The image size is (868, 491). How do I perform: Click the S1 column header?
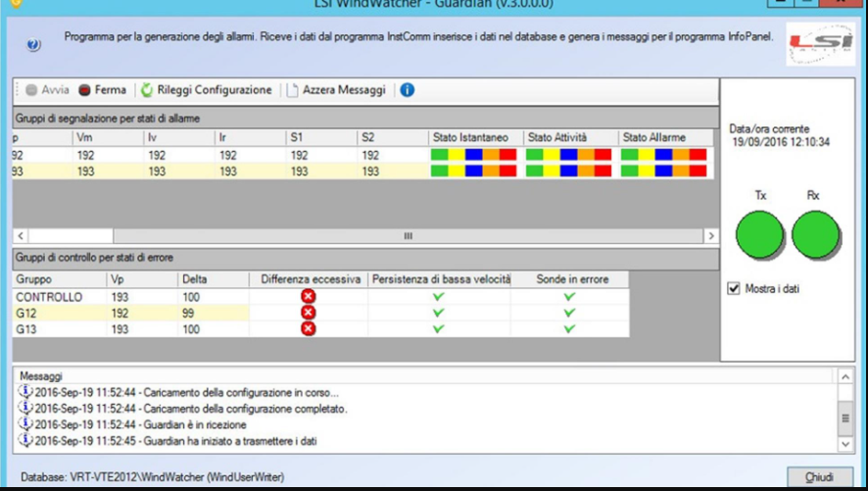[321, 137]
